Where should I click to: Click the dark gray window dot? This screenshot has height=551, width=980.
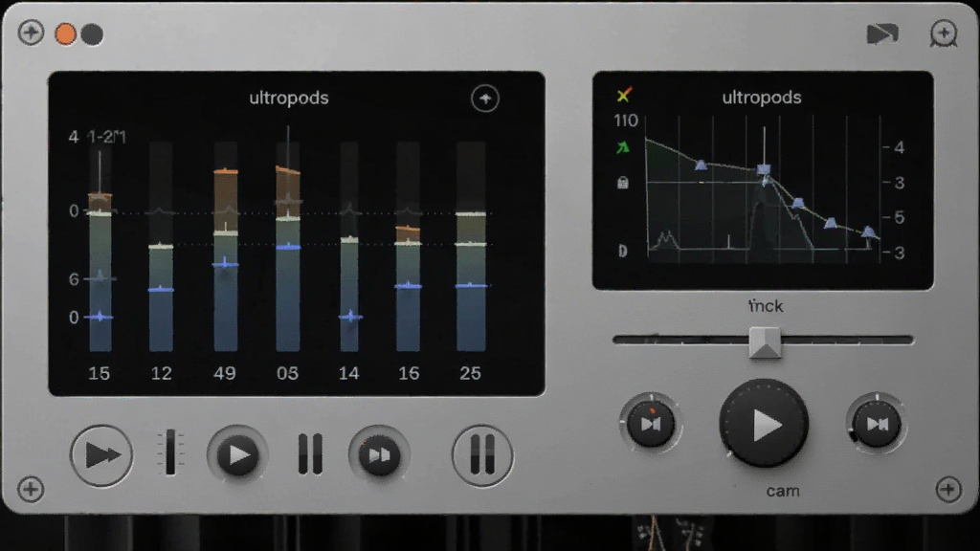pos(93,34)
